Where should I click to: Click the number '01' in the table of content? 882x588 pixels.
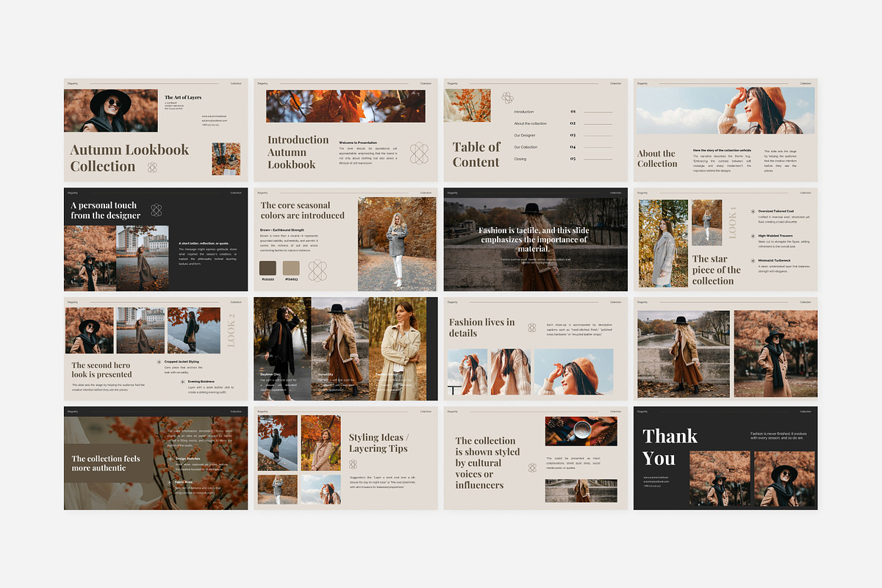tap(573, 112)
